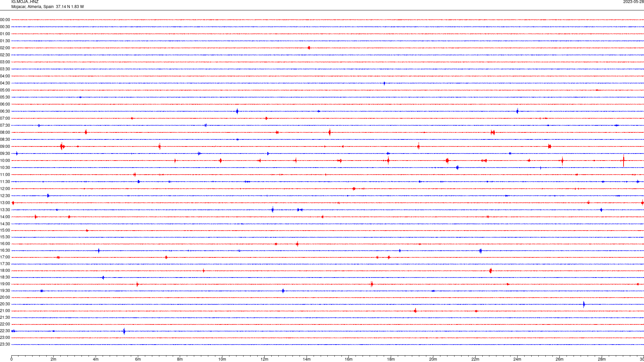This screenshot has height=362, width=644.
Task: Click the 01:00 time label
Action: point(5,34)
